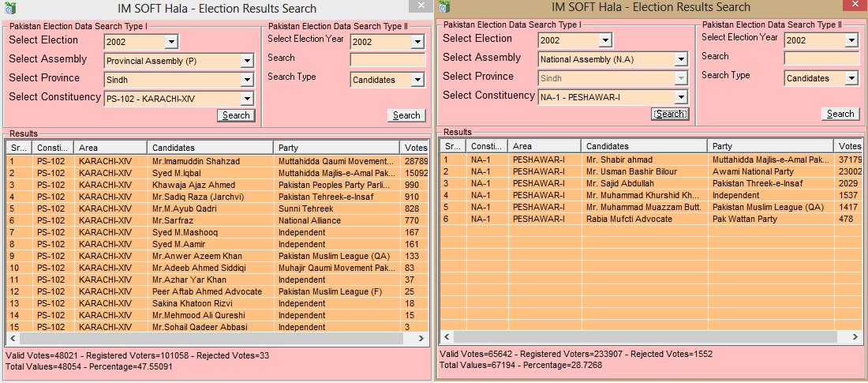Select row Mr.Anwer Azeem Khan

pyautogui.click(x=218, y=256)
